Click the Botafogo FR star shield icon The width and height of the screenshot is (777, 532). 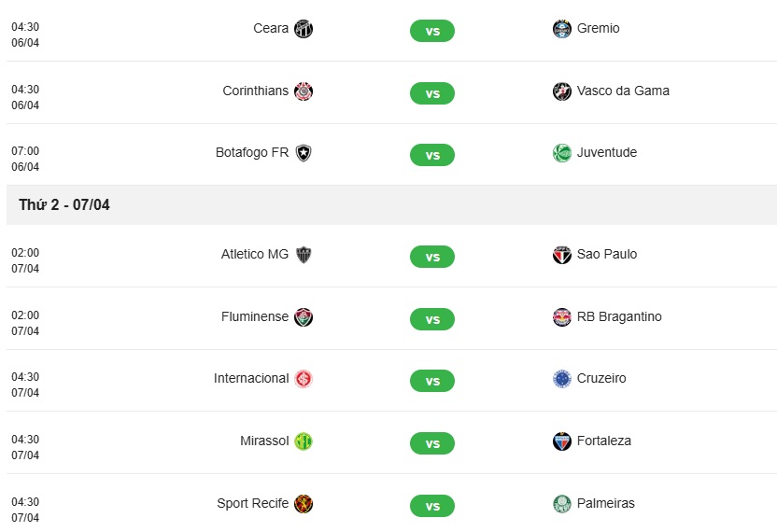tap(304, 153)
